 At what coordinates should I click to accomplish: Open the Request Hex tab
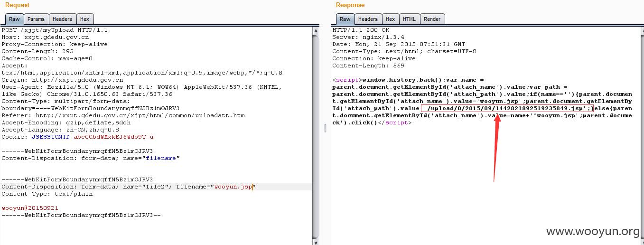[84, 19]
